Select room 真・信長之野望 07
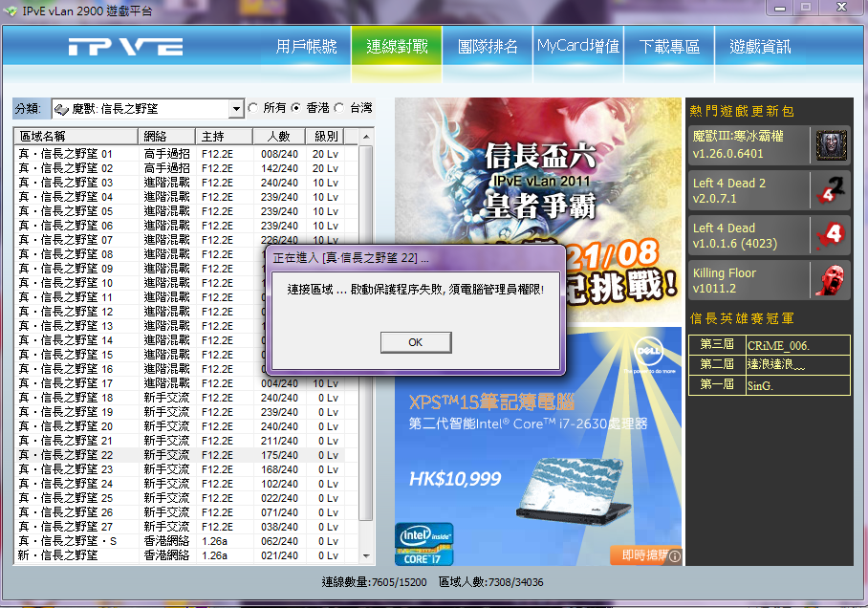 click(x=180, y=240)
